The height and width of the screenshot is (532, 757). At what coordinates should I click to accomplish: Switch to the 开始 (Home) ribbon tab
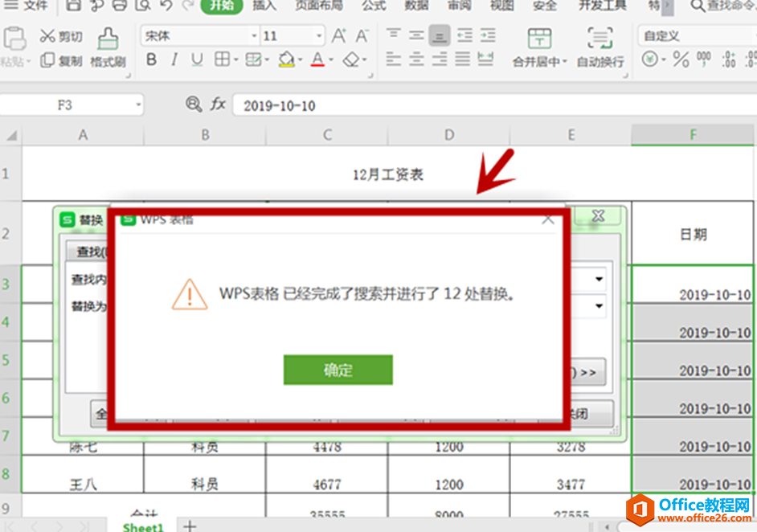click(221, 6)
